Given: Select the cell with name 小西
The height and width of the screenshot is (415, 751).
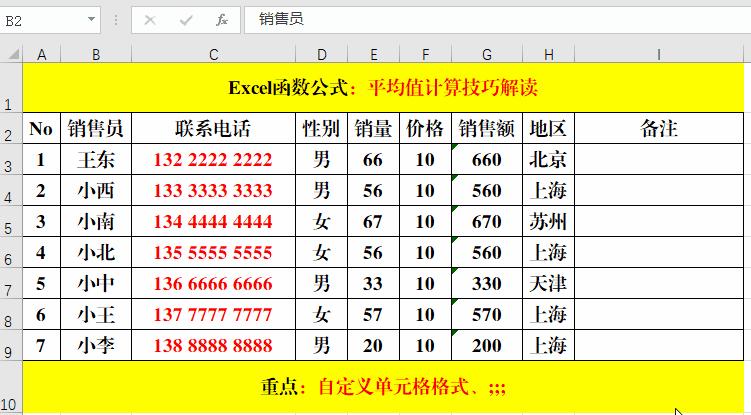Looking at the screenshot, I should coord(96,190).
